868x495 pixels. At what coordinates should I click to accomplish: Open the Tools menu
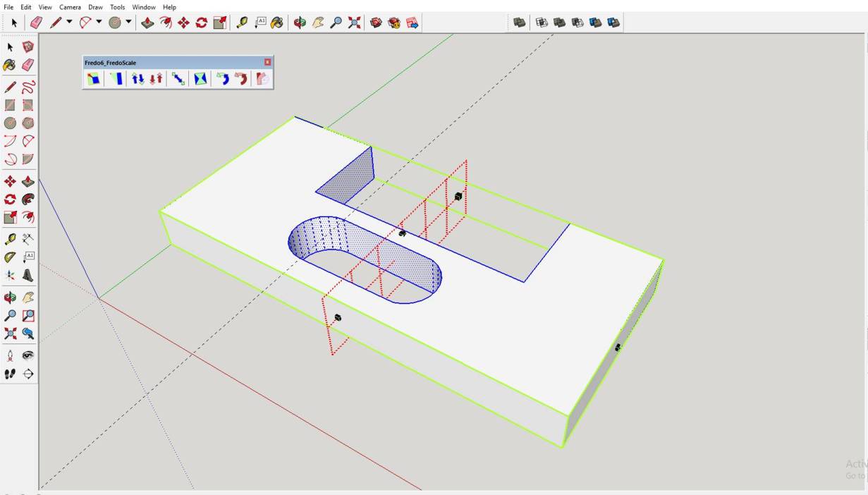coord(117,7)
